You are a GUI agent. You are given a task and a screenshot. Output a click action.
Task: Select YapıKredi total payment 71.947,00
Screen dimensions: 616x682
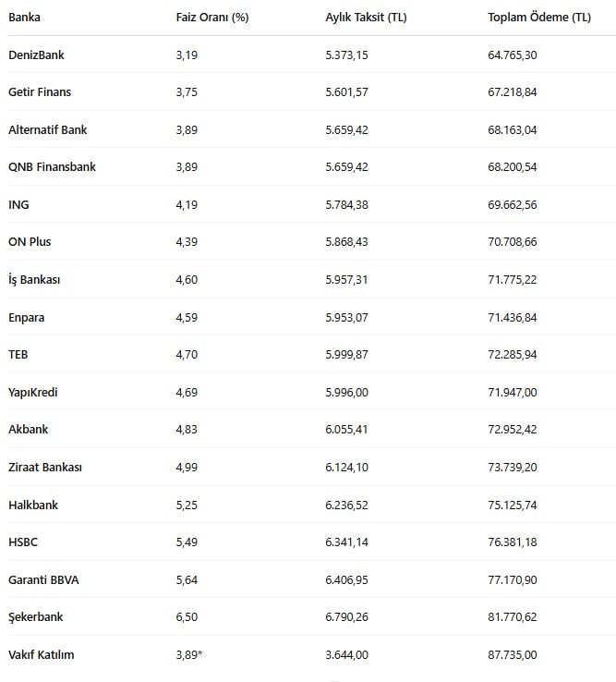point(512,393)
